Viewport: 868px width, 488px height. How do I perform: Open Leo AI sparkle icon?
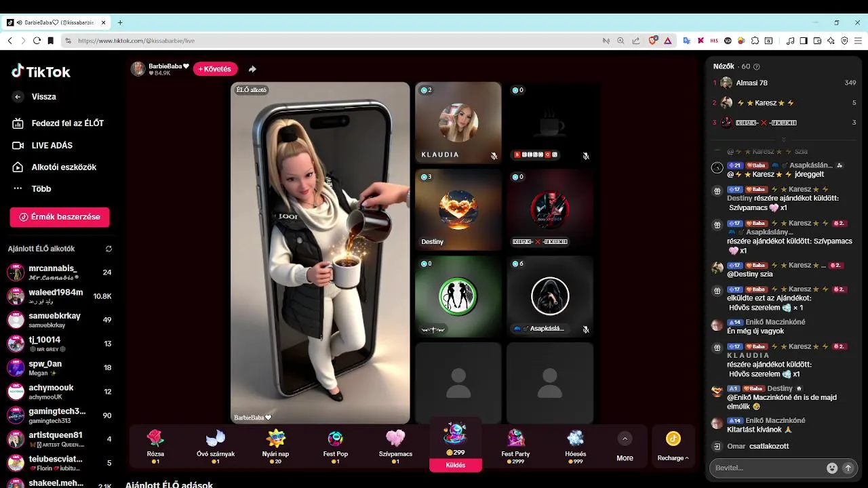(831, 41)
